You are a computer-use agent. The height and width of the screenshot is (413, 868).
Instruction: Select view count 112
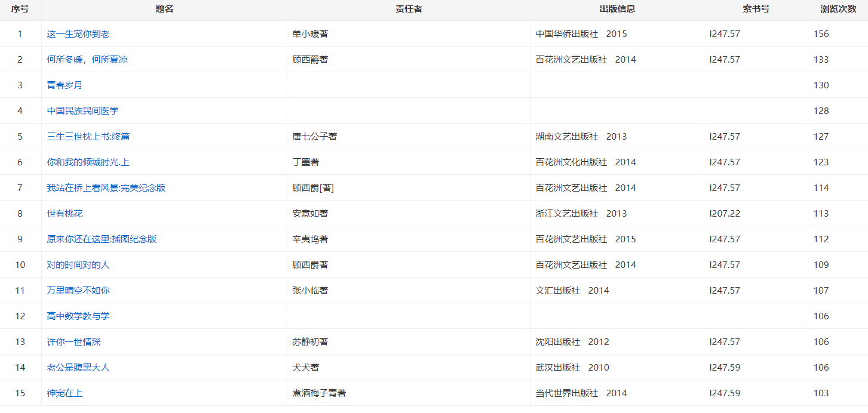(821, 239)
